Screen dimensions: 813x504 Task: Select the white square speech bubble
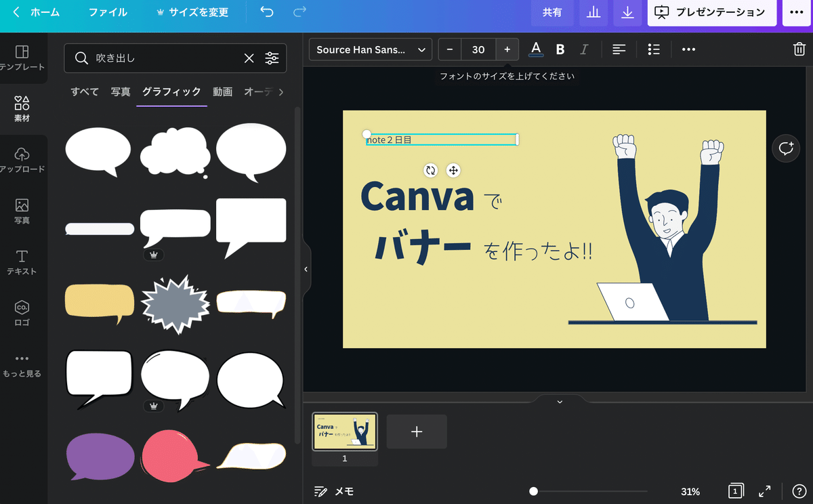[251, 228]
